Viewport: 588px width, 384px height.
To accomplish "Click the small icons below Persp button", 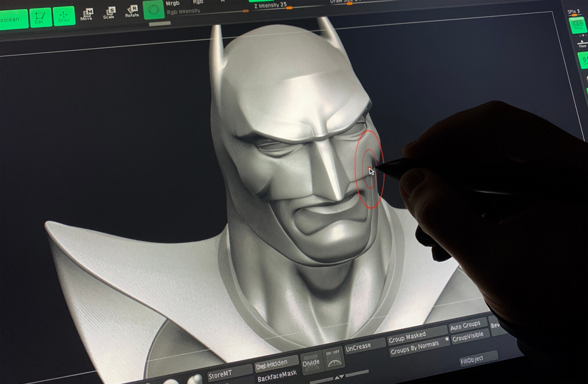I will [x=583, y=36].
